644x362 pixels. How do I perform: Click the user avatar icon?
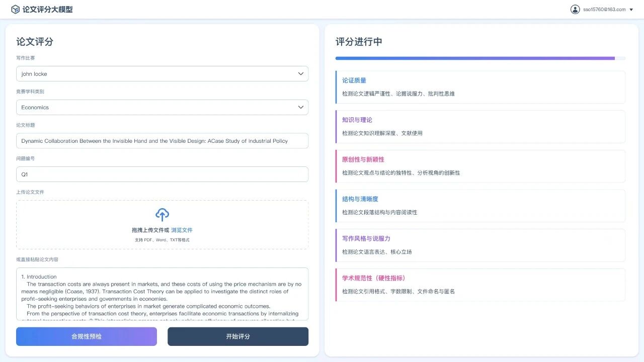[x=575, y=10]
